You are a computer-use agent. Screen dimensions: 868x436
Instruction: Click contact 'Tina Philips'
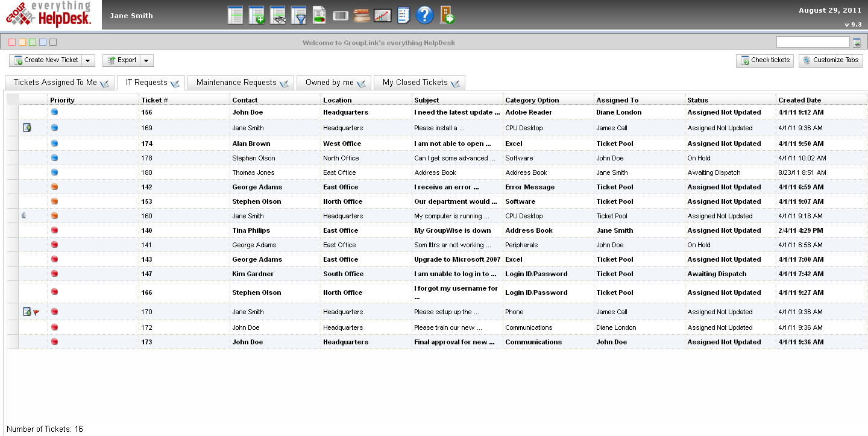[251, 230]
